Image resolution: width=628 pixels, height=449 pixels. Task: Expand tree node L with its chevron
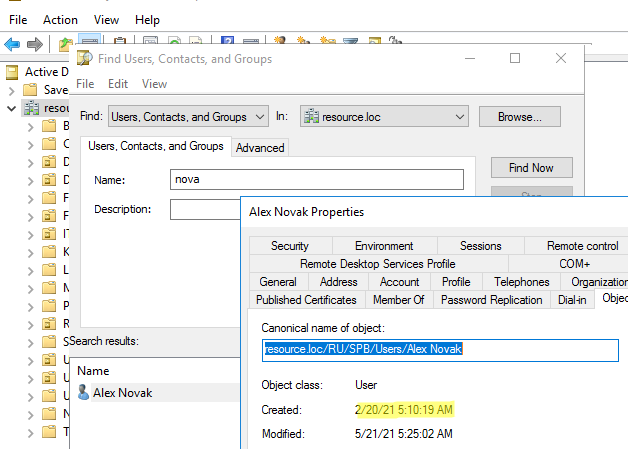(30, 271)
